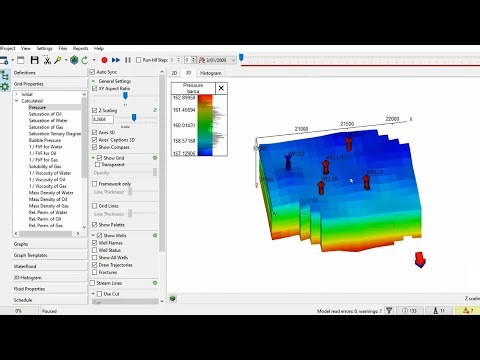
Task: Uncheck Show Palette
Action: [94, 225]
